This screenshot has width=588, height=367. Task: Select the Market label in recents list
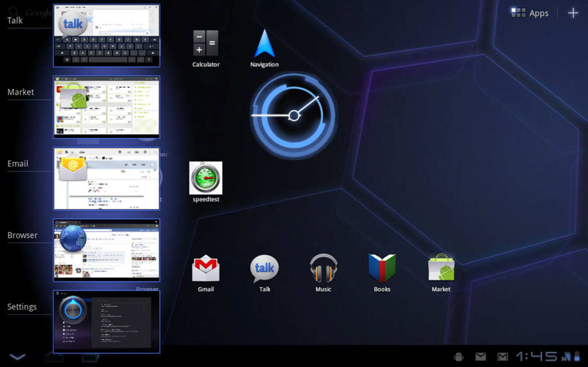pyautogui.click(x=21, y=92)
